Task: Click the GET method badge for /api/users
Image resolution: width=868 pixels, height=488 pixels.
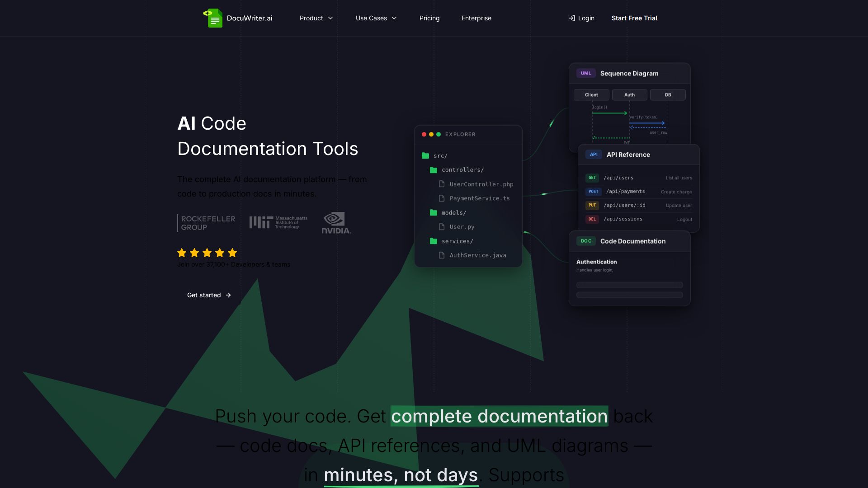Action: click(592, 178)
